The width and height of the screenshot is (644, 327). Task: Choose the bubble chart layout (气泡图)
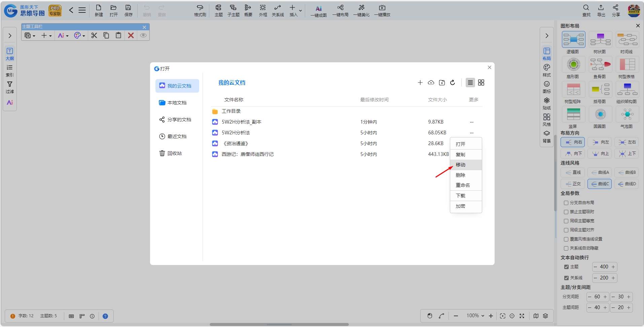(x=627, y=117)
